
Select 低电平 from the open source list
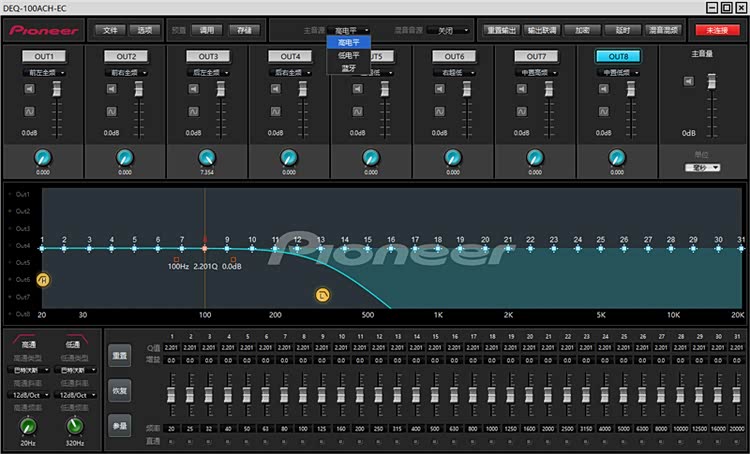click(349, 56)
